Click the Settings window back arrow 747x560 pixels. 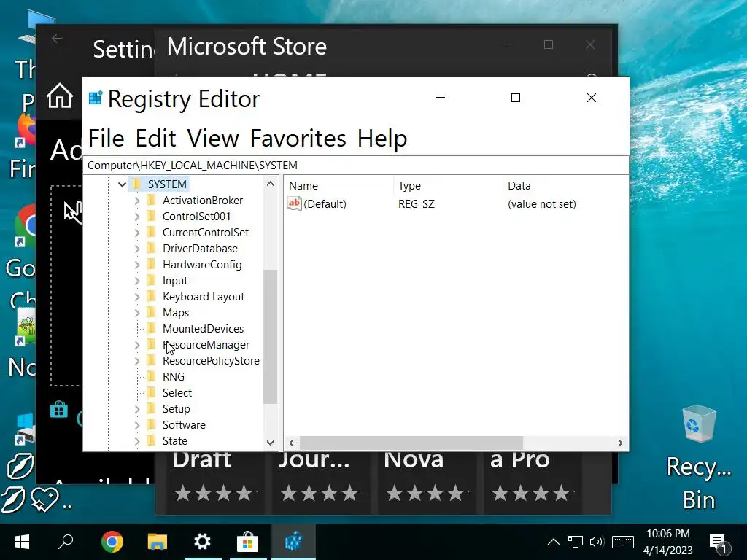pyautogui.click(x=57, y=38)
